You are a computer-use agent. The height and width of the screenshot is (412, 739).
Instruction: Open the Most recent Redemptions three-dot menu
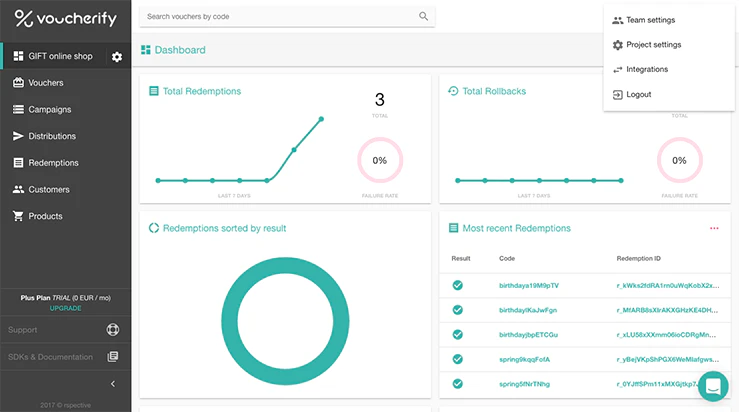pyautogui.click(x=714, y=228)
